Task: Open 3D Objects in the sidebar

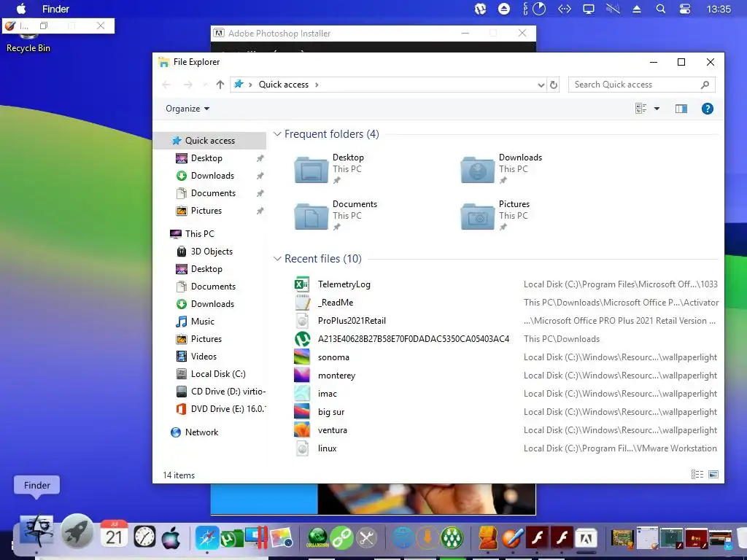Action: pos(212,252)
